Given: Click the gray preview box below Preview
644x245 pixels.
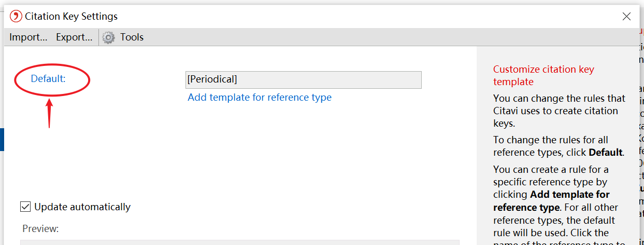Looking at the screenshot, I should tap(239, 242).
